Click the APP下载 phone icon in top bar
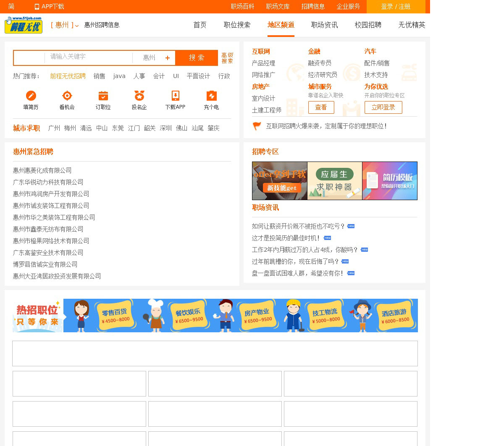The height and width of the screenshot is (446, 504). (x=37, y=7)
